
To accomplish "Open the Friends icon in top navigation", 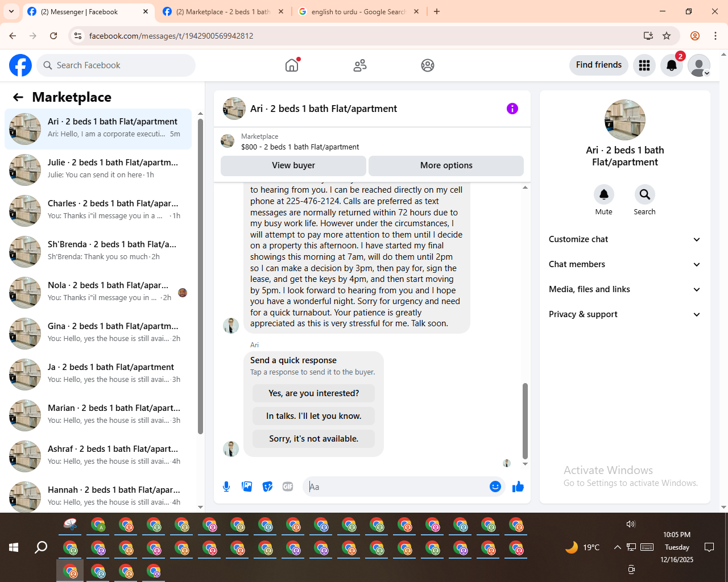I will pyautogui.click(x=360, y=65).
